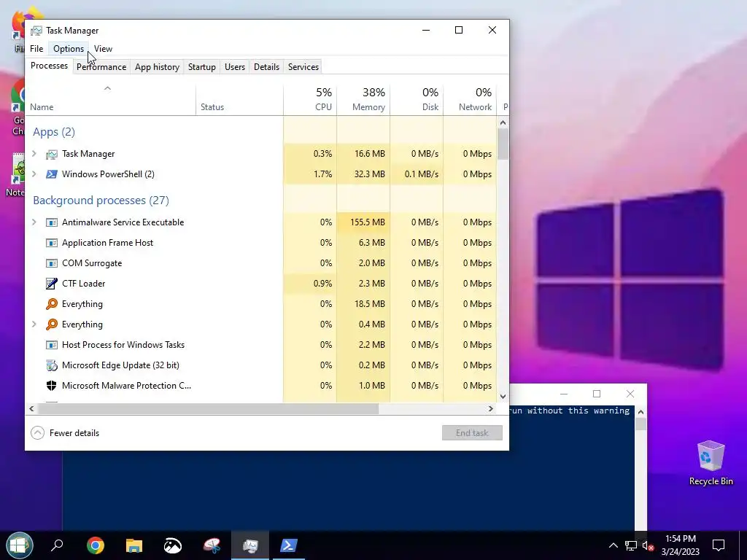Open the Windows Start button
The width and height of the screenshot is (747, 560).
pos(19,545)
